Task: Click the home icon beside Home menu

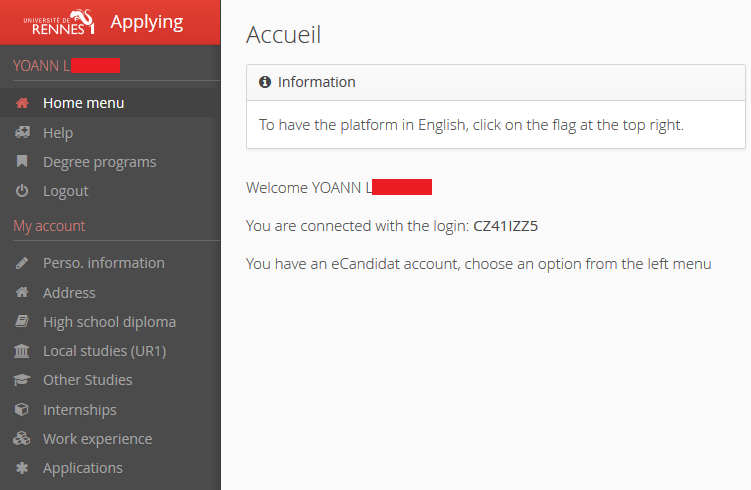Action: (22, 103)
